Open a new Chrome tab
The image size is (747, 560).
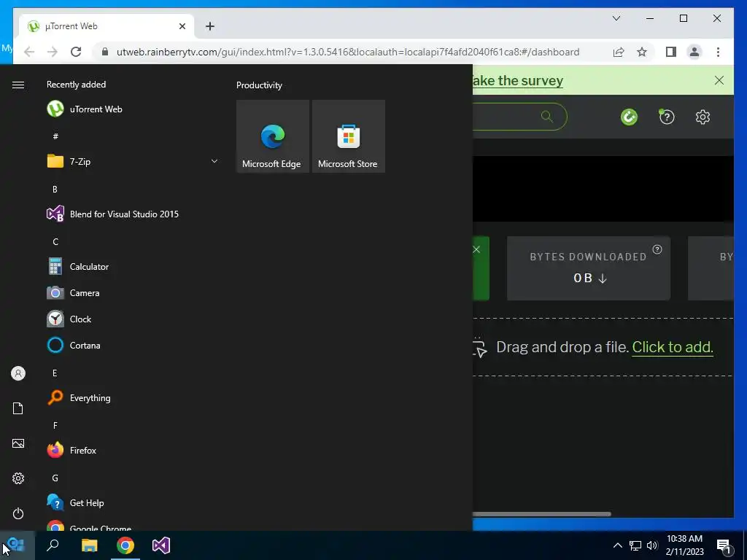(210, 26)
